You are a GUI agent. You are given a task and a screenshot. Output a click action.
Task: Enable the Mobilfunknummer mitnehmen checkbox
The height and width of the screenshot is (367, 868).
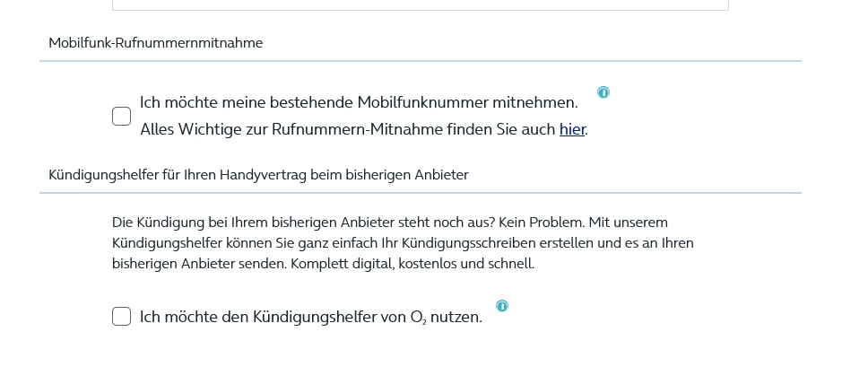(x=121, y=117)
